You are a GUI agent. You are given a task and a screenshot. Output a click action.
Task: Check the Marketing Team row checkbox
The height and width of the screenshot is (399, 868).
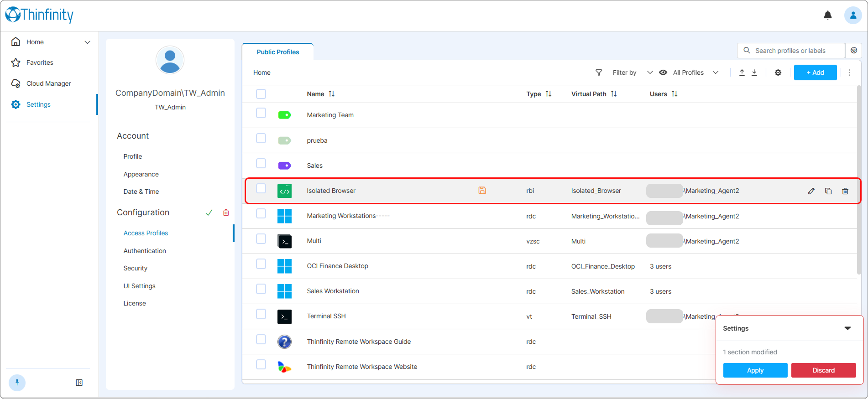coord(261,113)
